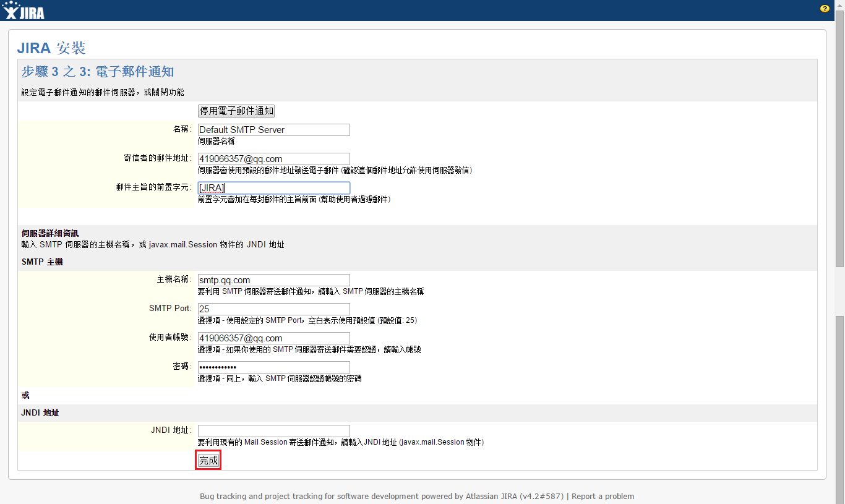Click the 名稱 field with Default SMTP Server
The width and height of the screenshot is (845, 504).
274,130
